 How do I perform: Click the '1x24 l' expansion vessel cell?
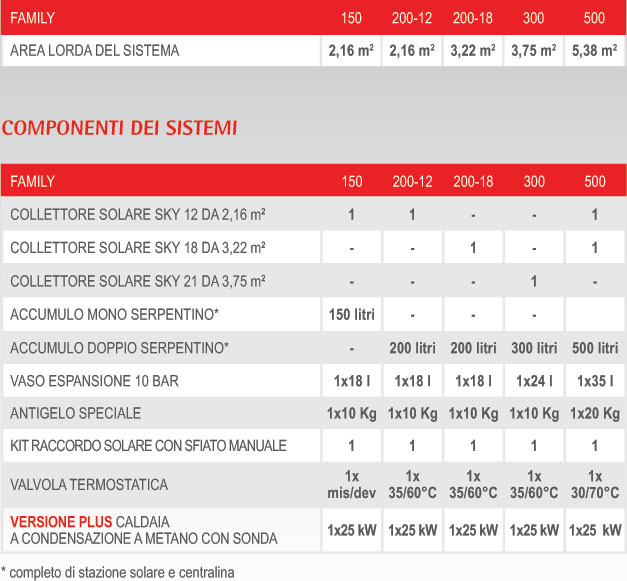(534, 381)
